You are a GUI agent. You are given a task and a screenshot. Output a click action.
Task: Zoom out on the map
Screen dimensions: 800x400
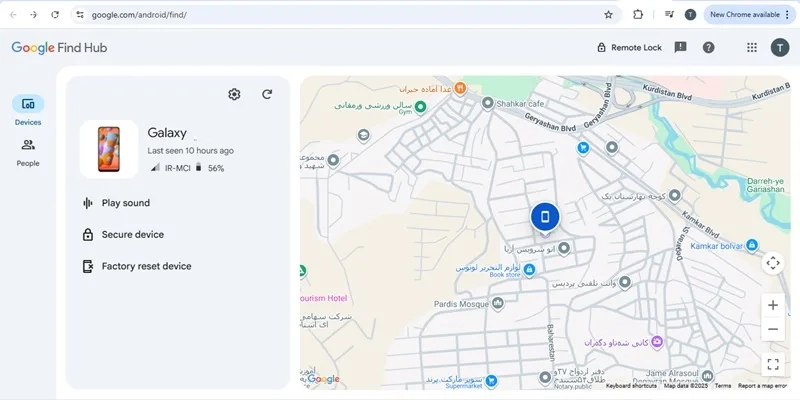772,329
